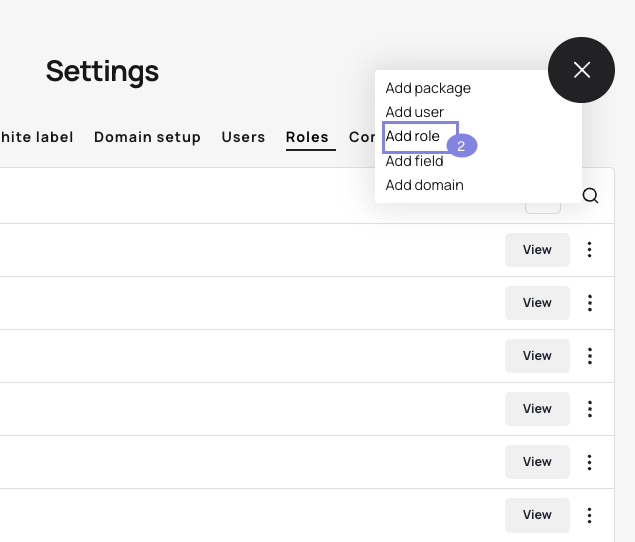Open the three-dot menu in the second row
635x542 pixels.
pos(590,303)
